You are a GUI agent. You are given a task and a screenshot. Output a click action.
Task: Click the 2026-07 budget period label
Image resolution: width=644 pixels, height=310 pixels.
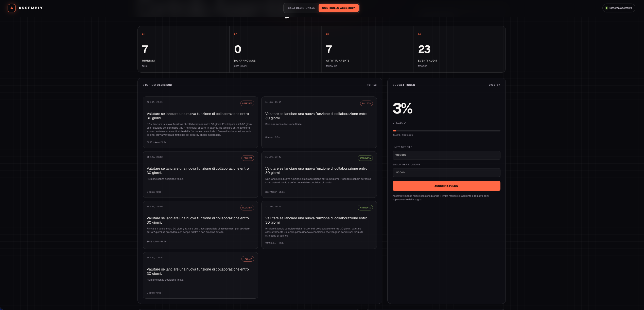tap(494, 85)
